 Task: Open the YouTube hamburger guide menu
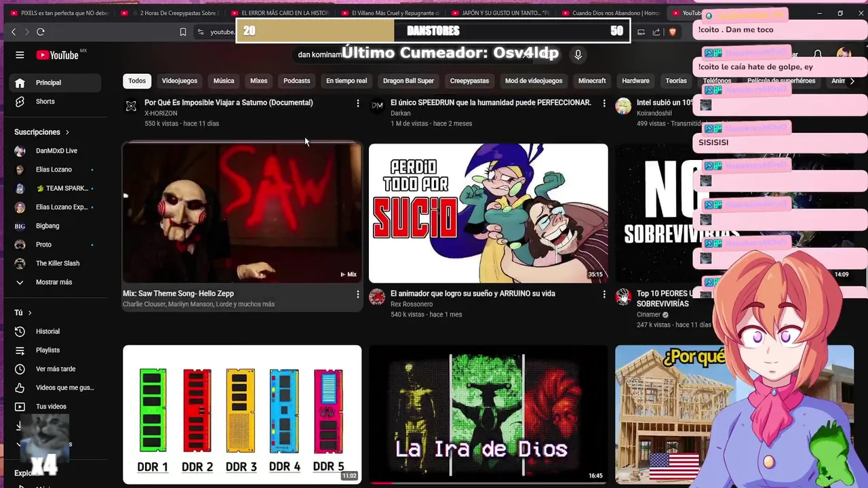20,55
